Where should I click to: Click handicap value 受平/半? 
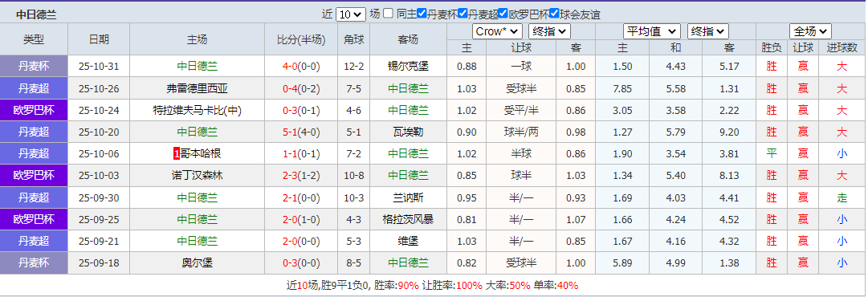tap(521, 110)
